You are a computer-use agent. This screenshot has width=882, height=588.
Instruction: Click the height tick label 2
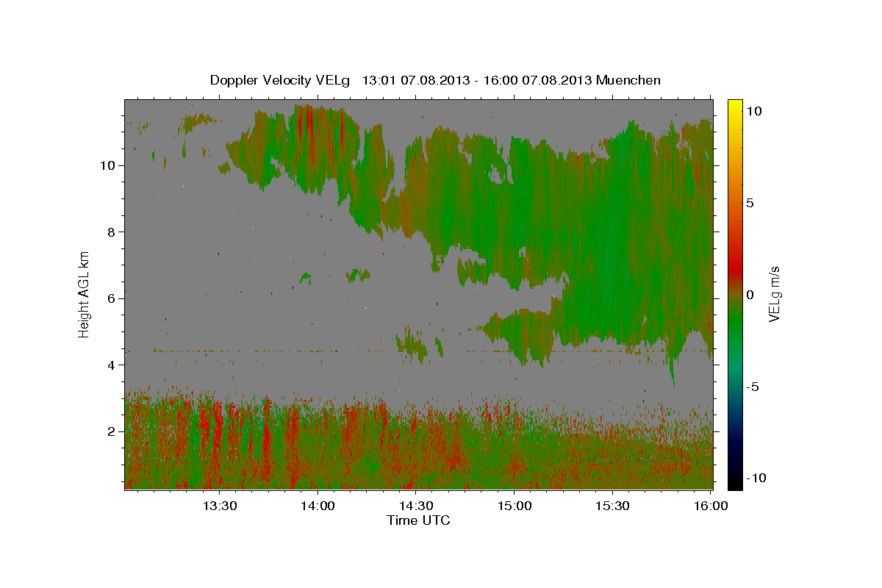[x=112, y=431]
